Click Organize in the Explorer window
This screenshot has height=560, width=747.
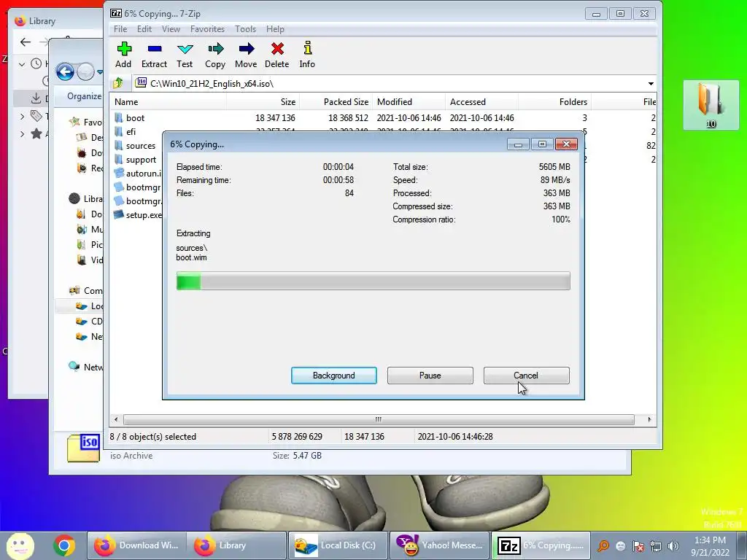85,96
